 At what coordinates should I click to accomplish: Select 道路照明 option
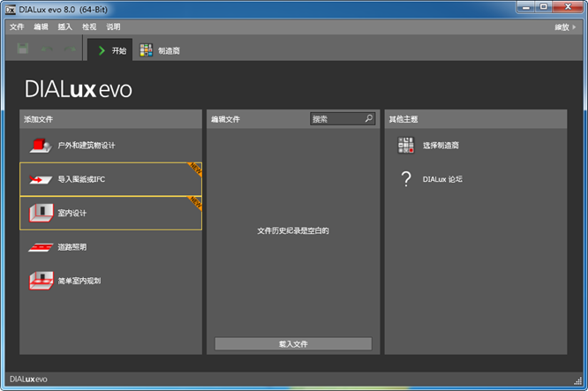click(110, 247)
